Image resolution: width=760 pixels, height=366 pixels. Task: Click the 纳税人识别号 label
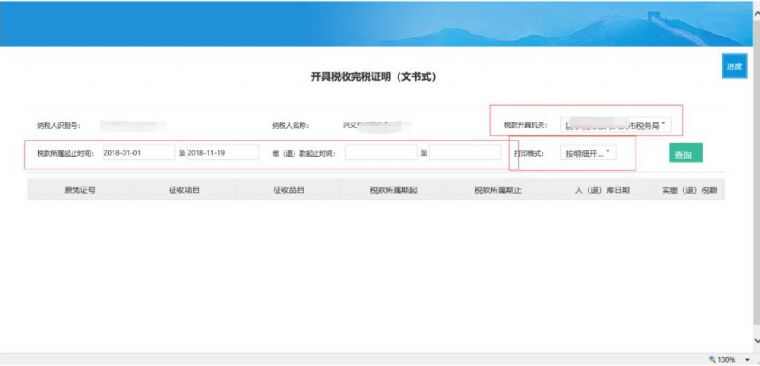59,125
